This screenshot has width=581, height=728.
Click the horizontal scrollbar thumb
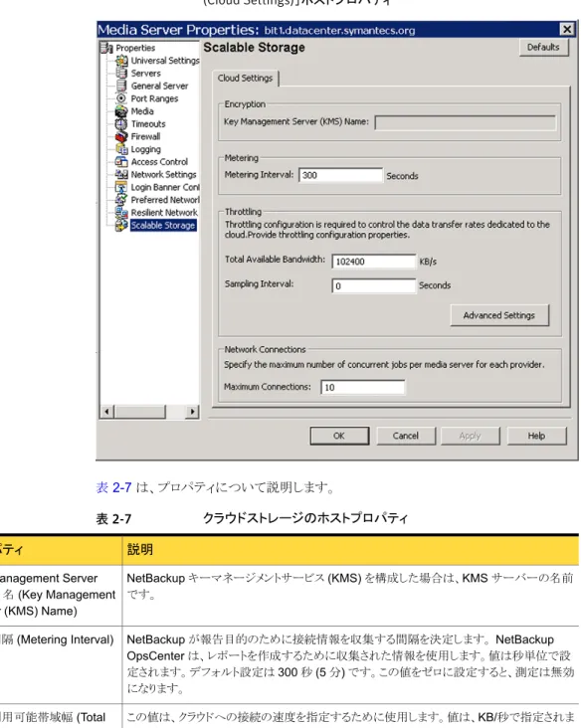[139, 412]
